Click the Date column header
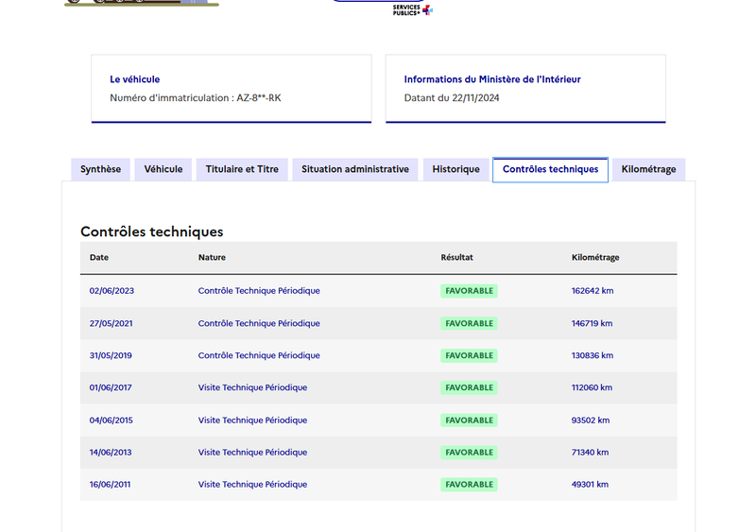Viewport: 756px width, 532px height. click(x=99, y=258)
